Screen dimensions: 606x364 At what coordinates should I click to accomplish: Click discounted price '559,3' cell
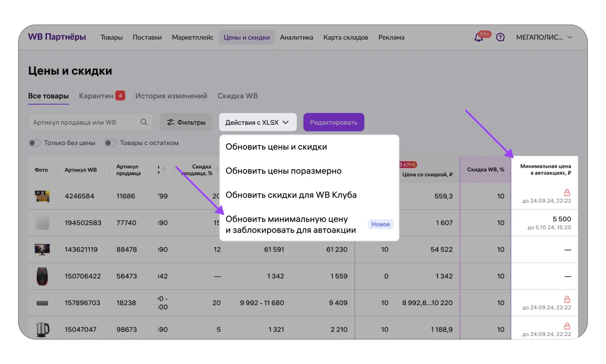pos(443,196)
